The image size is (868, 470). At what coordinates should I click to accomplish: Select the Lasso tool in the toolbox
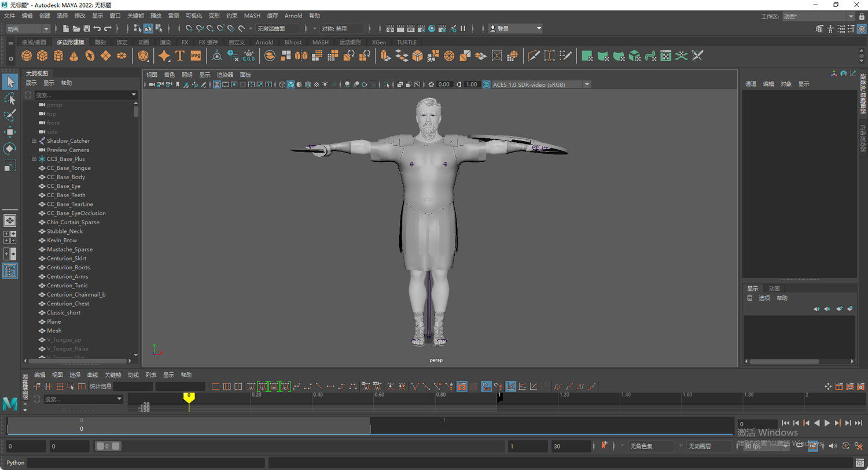(10, 99)
